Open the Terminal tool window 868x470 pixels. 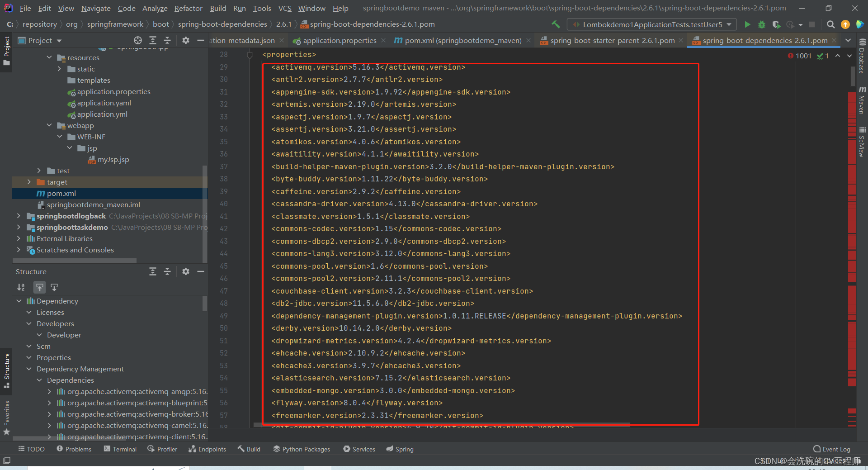(x=120, y=449)
